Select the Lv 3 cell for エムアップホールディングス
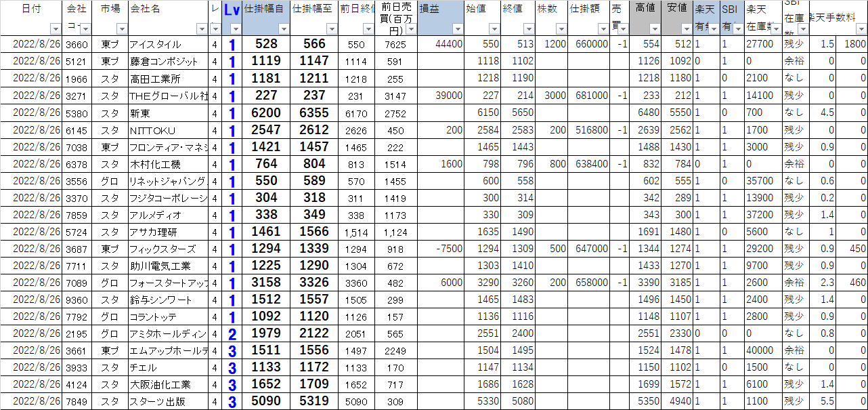Image resolution: width=868 pixels, height=410 pixels. point(232,350)
